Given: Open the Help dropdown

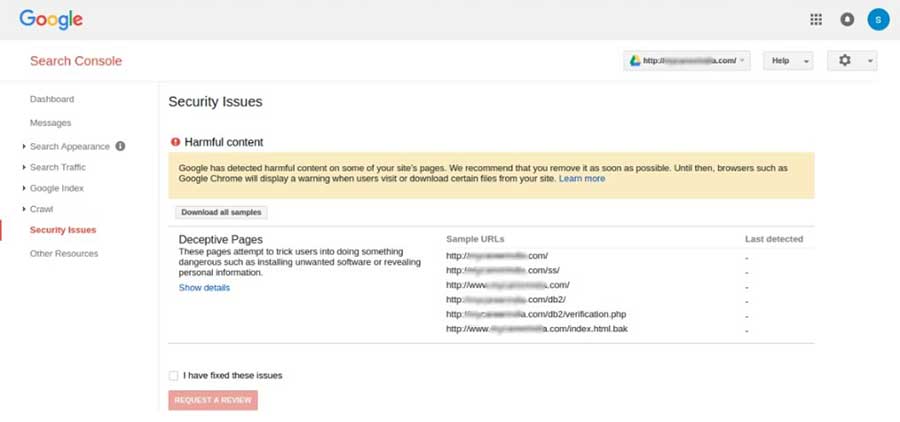Looking at the screenshot, I should (788, 60).
